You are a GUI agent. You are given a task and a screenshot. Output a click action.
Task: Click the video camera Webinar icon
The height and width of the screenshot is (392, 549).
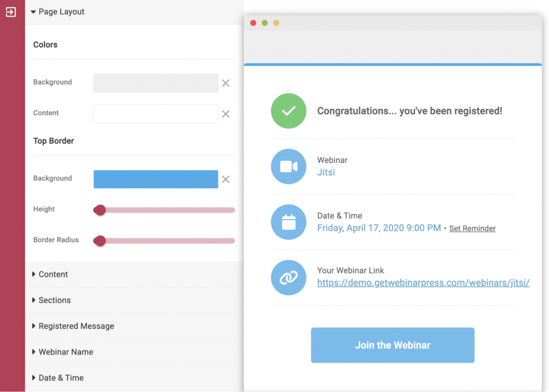tap(288, 167)
